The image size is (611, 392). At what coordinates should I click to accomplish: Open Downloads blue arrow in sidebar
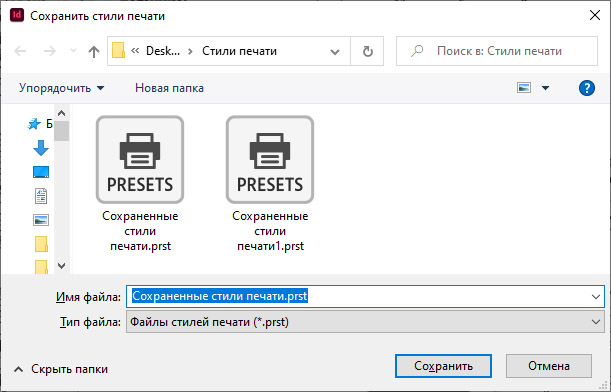41,148
